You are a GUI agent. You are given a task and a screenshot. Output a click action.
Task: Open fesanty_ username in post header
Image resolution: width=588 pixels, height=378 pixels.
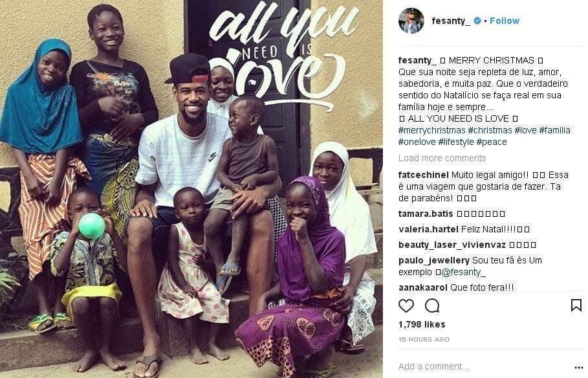point(451,21)
